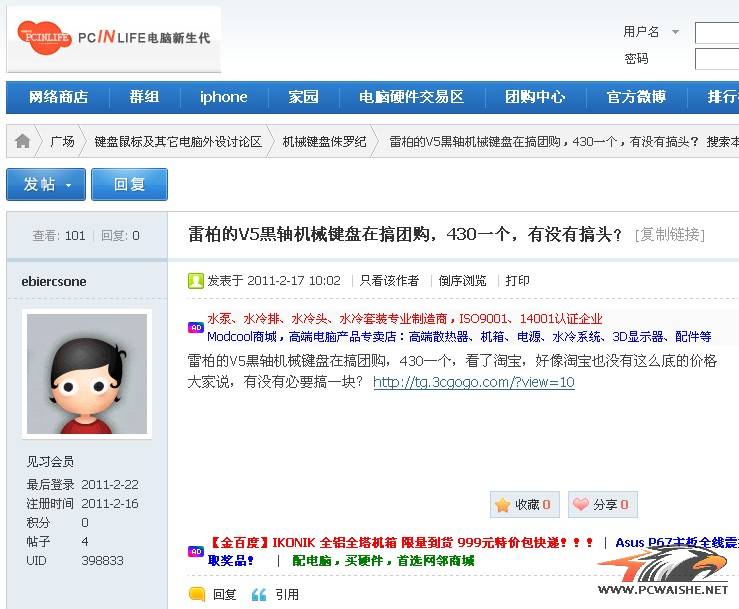Open the 配电脑，买硬件 green ad link
The height and width of the screenshot is (609, 739).
pos(383,560)
